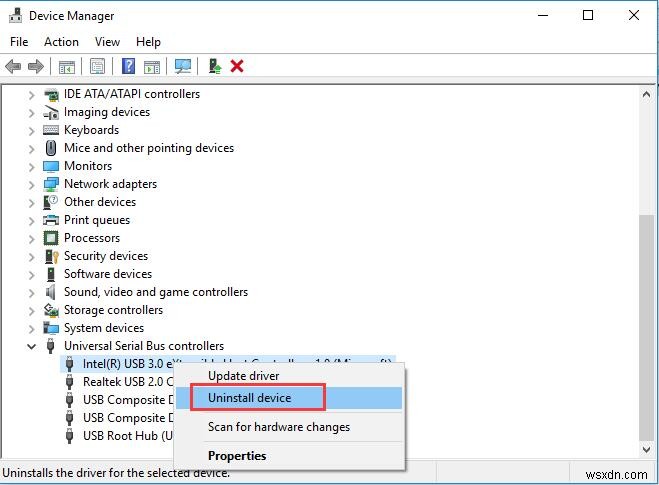Click the scrollbar up arrow
The height and width of the screenshot is (485, 659).
[x=646, y=94]
